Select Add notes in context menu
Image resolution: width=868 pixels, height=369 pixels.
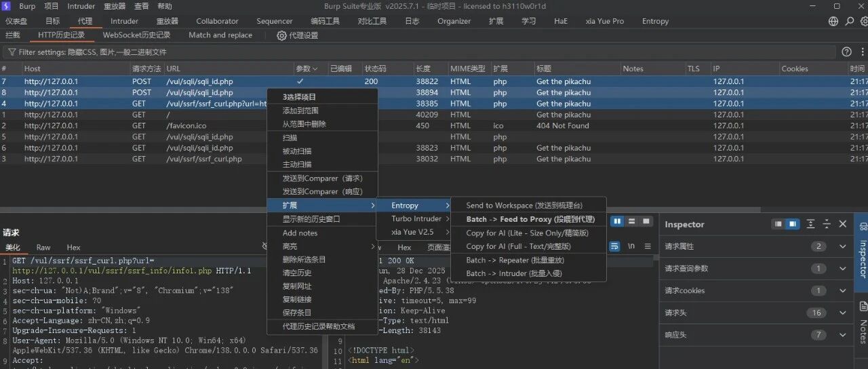pyautogui.click(x=322, y=233)
